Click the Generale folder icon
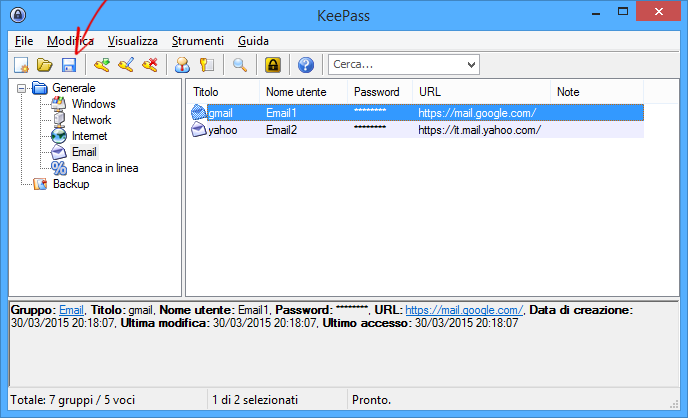Viewport: 688px width, 418px height. (x=40, y=88)
